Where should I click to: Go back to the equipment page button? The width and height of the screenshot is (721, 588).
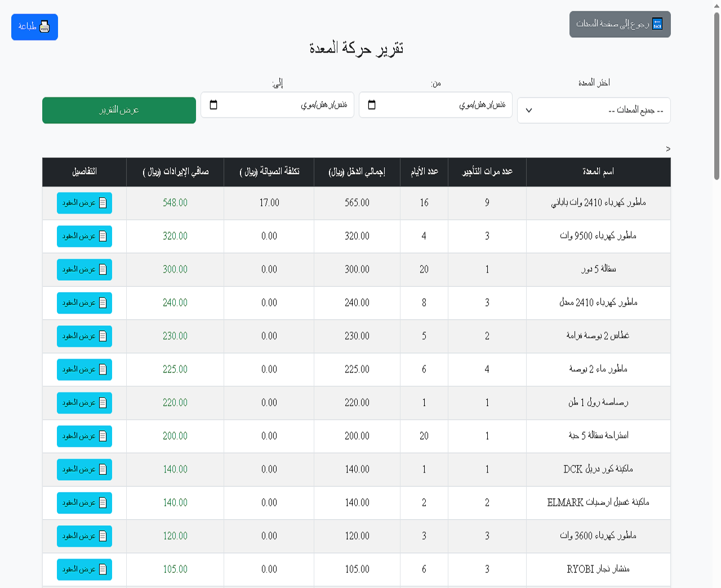click(x=620, y=24)
